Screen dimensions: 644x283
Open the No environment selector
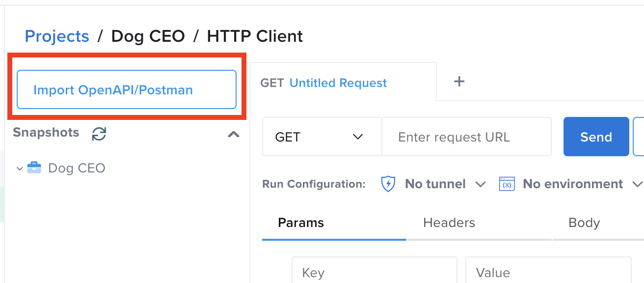[x=572, y=184]
